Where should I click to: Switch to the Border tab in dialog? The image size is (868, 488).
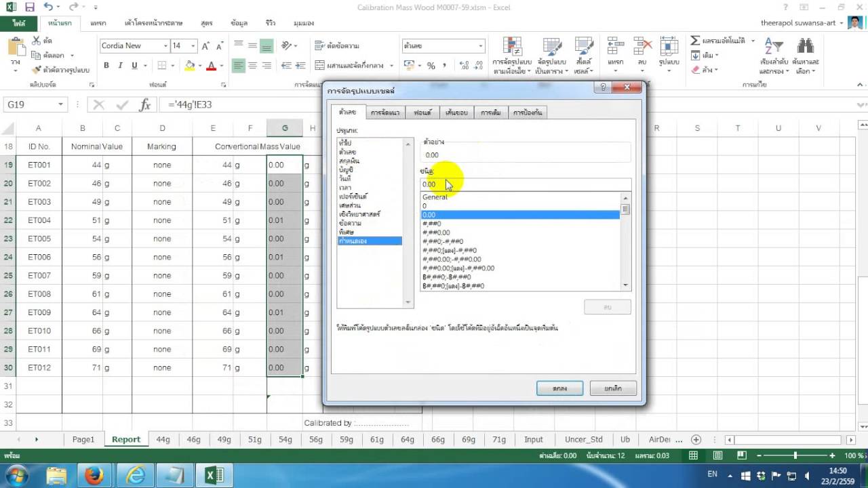coord(456,113)
